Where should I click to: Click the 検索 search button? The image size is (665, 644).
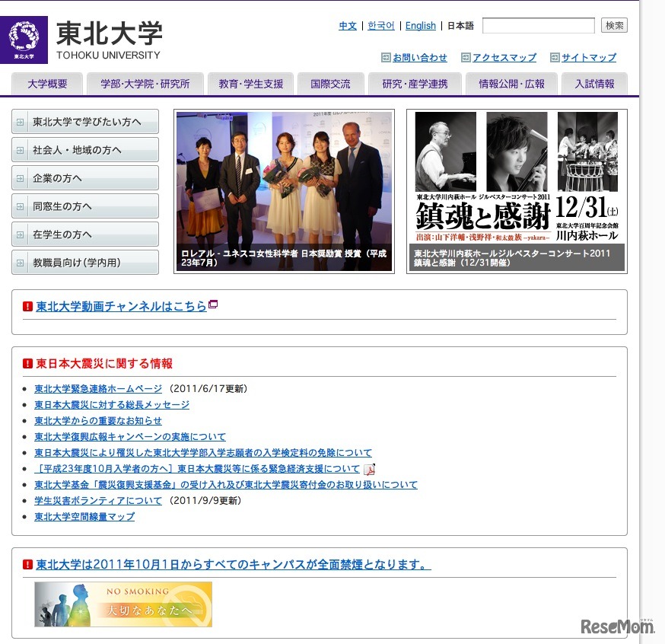(x=614, y=25)
